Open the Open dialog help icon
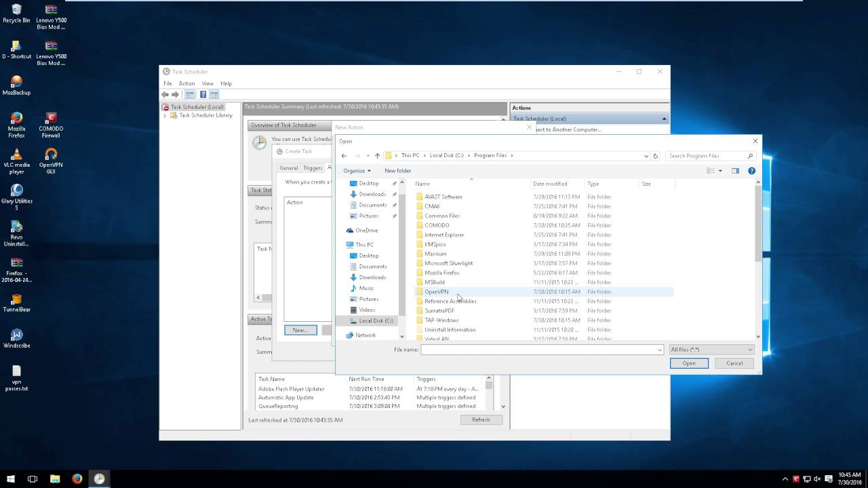This screenshot has height=488, width=868. point(751,171)
